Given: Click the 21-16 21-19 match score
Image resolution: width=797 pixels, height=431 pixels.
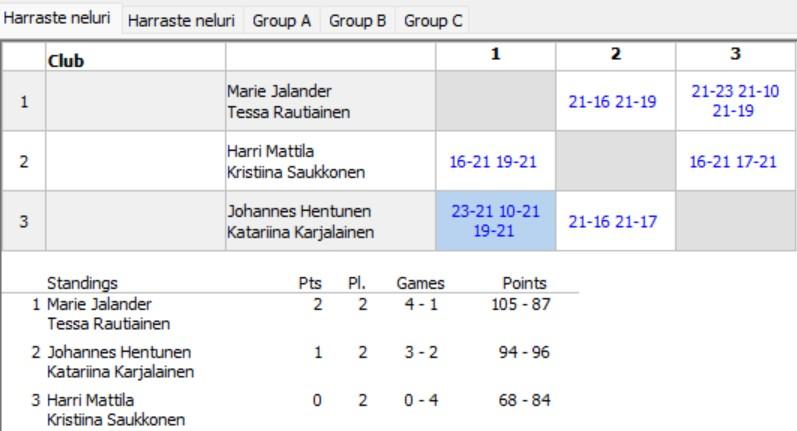Looking at the screenshot, I should (615, 102).
